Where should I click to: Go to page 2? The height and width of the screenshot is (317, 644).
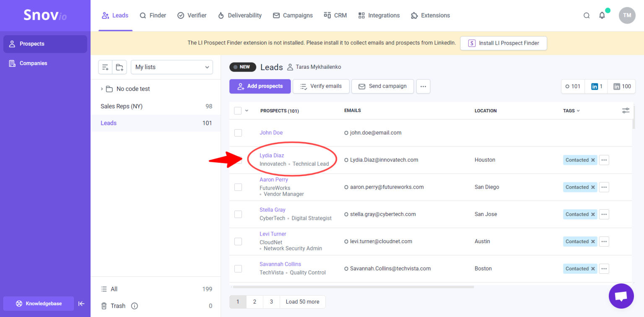pyautogui.click(x=254, y=302)
